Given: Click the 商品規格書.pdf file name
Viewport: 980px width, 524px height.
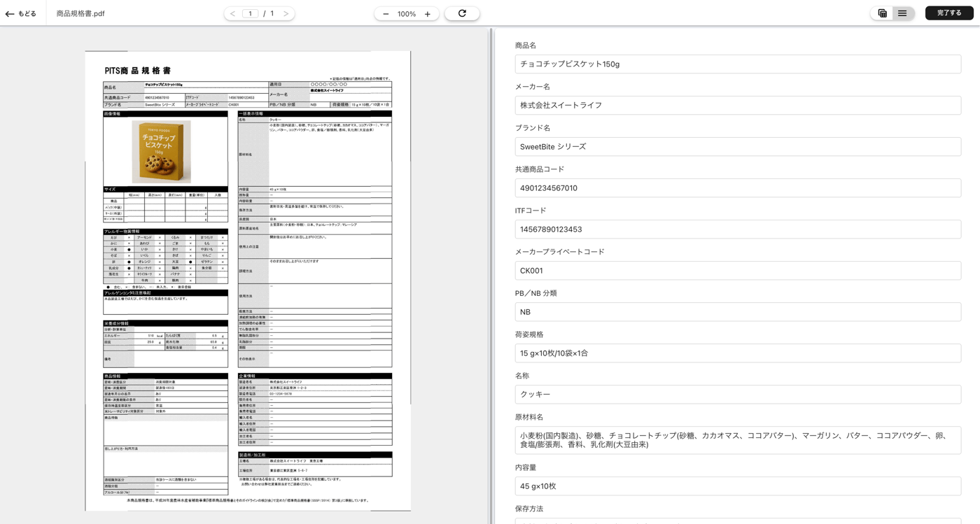Looking at the screenshot, I should click(x=80, y=13).
